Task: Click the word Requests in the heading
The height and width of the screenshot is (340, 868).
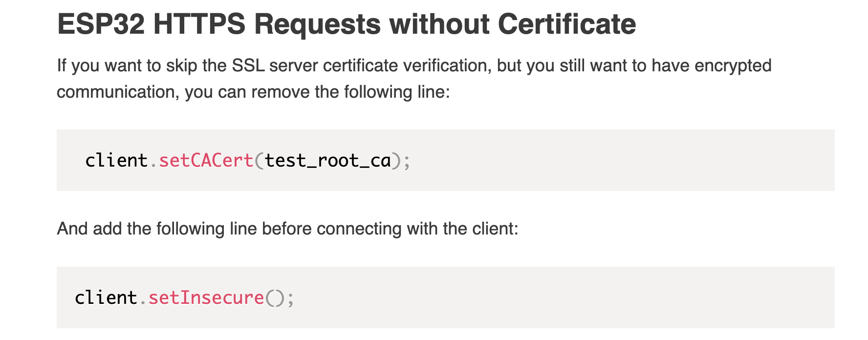Action: 317,24
